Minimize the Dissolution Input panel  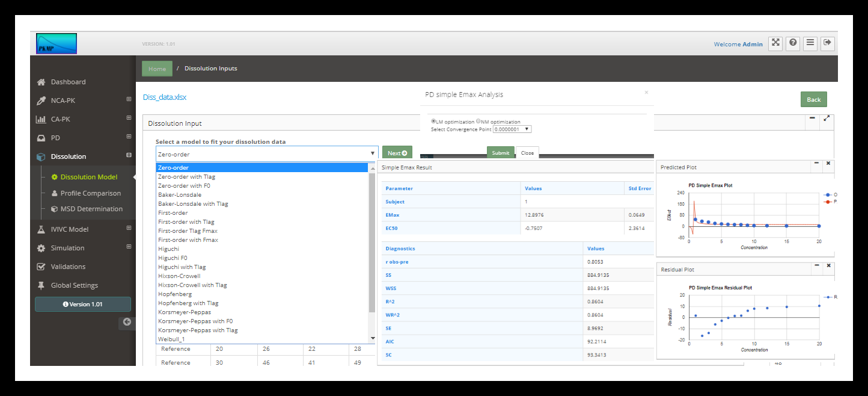click(x=812, y=119)
